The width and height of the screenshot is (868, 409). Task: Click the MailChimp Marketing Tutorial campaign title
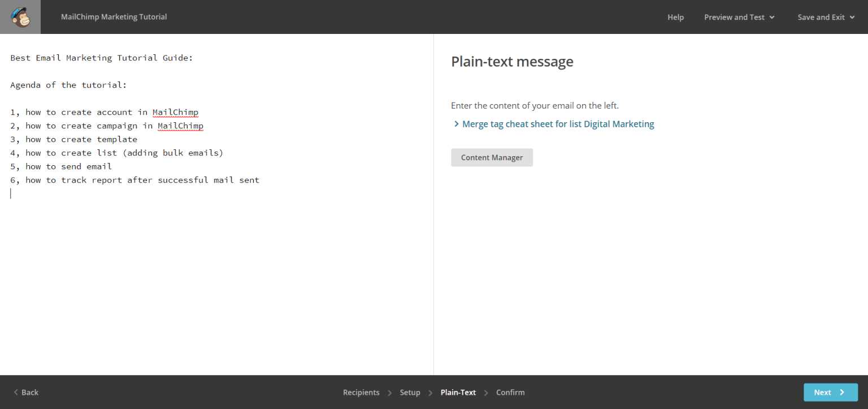pyautogui.click(x=114, y=17)
